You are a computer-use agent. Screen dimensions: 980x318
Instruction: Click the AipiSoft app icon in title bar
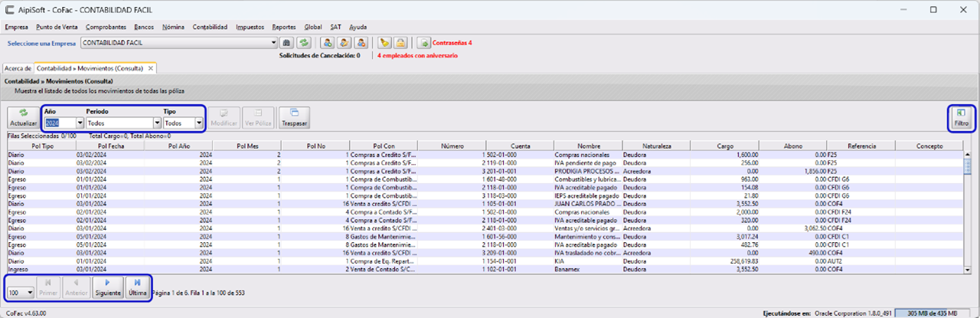pyautogui.click(x=9, y=10)
